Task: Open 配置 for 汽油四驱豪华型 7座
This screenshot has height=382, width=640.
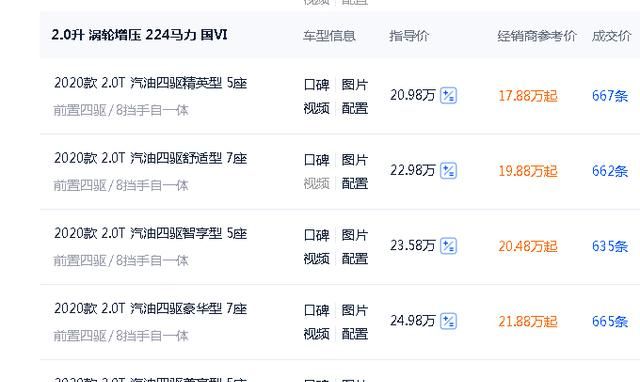Action: click(355, 333)
